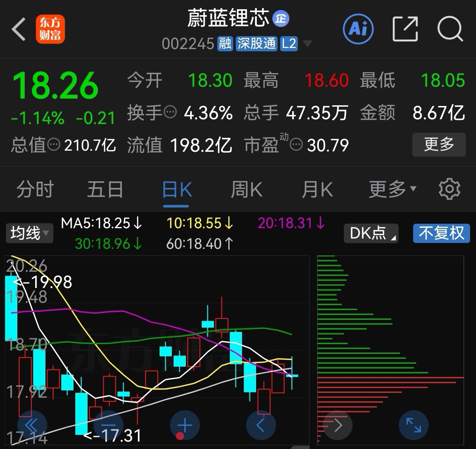The width and height of the screenshot is (476, 449).
Task: Expand stock tags dropdown triangle
Action: [x=307, y=44]
